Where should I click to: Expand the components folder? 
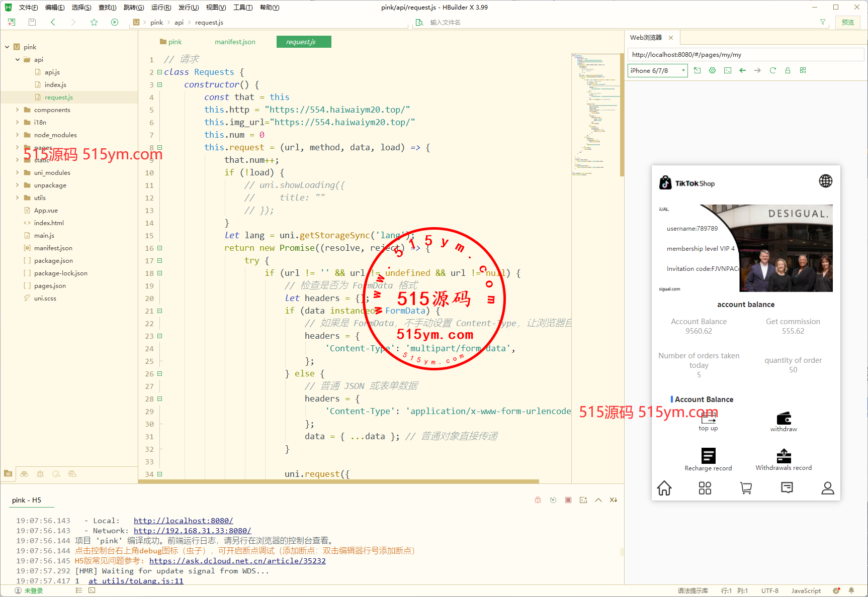pos(17,110)
